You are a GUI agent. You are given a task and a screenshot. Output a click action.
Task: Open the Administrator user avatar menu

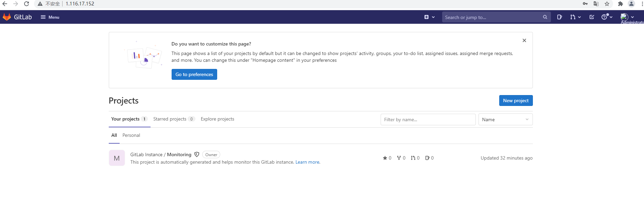click(x=627, y=17)
